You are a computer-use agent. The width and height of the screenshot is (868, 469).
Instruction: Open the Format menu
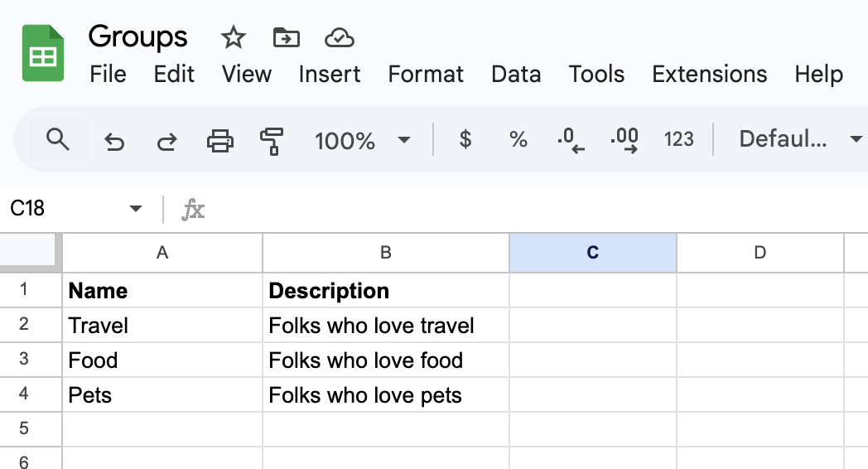click(426, 74)
